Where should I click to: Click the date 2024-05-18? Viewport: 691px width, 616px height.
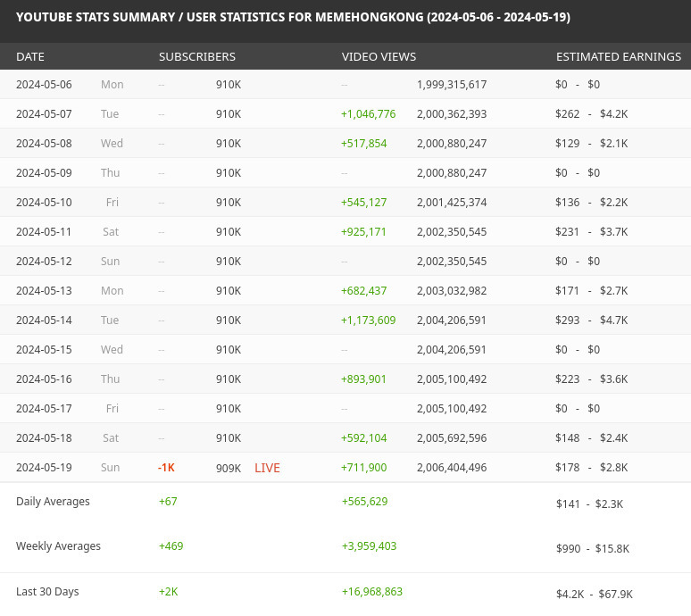click(44, 439)
